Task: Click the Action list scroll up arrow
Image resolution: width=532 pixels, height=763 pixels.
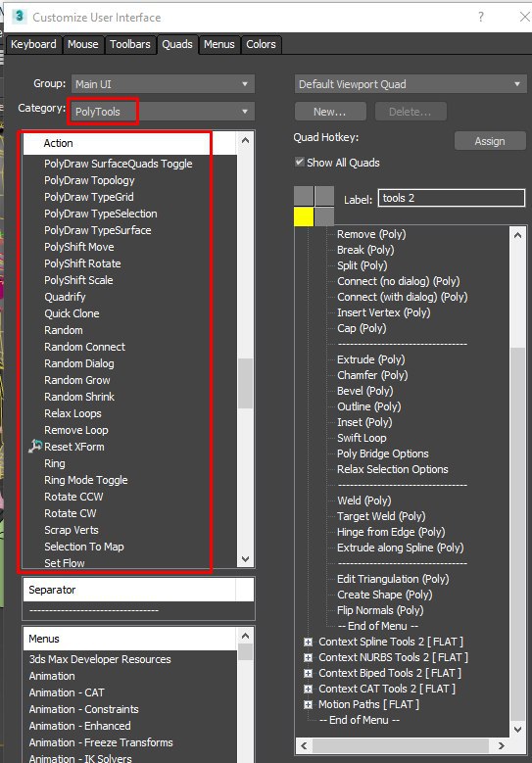Action: [245, 140]
